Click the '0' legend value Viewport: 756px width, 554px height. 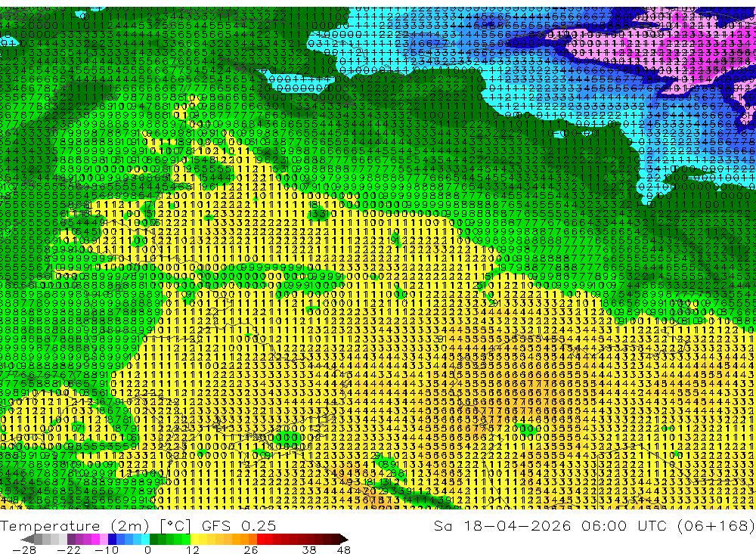pyautogui.click(x=147, y=550)
